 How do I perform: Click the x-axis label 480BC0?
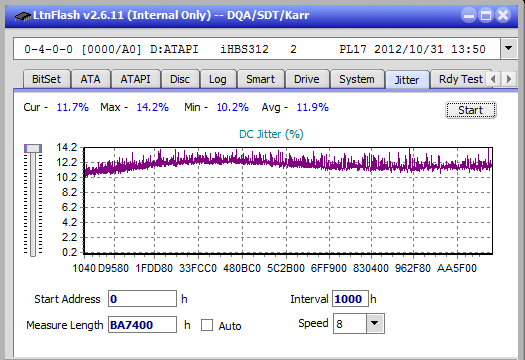click(242, 268)
